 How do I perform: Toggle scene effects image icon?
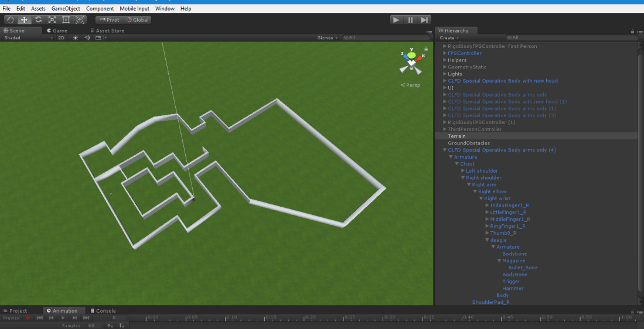98,37
